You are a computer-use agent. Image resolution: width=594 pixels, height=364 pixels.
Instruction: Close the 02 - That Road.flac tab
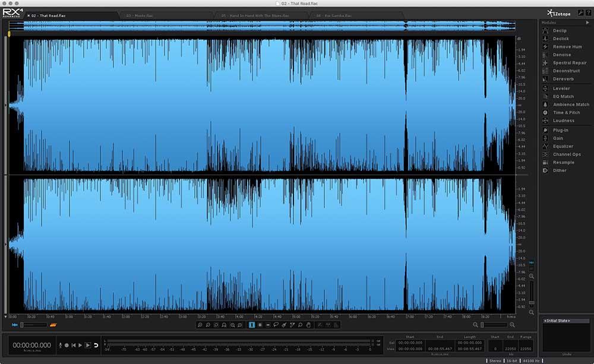(29, 16)
